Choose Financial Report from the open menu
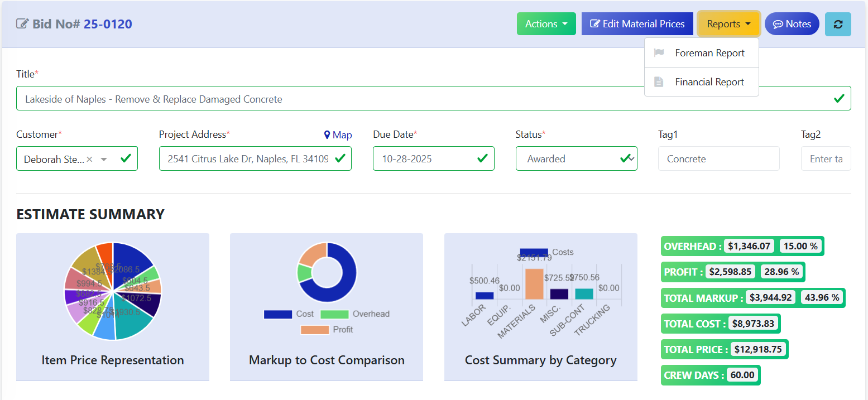Screen dimensions: 868x400 (x=709, y=81)
